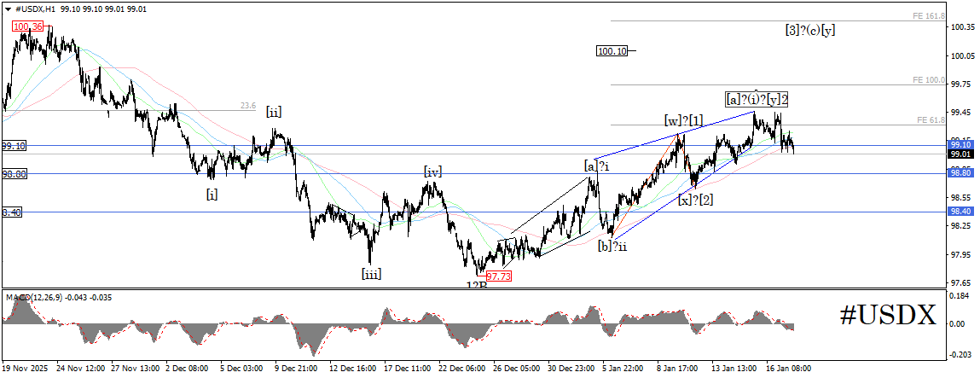Select the [x]?[2] wave label
The width and height of the screenshot is (980, 378).
[x=696, y=200]
